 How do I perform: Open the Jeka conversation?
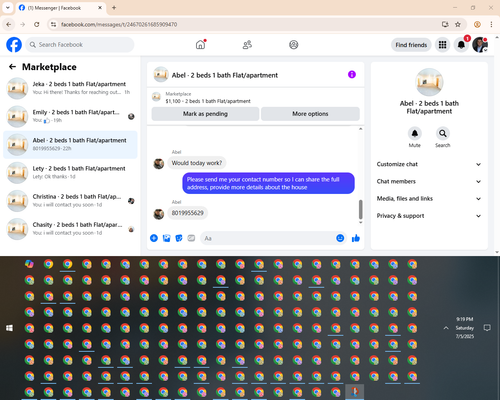pos(70,88)
